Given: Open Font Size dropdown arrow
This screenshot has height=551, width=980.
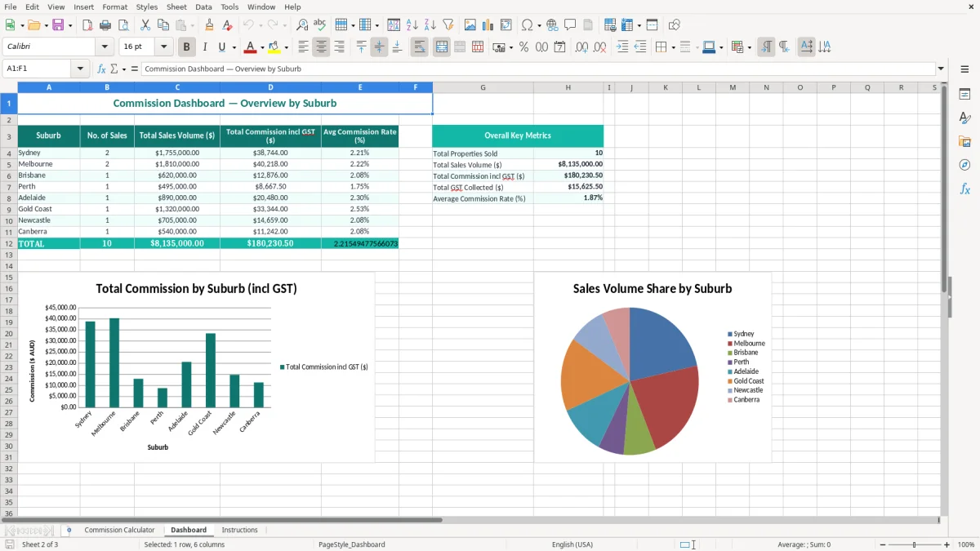Looking at the screenshot, I should tap(163, 47).
